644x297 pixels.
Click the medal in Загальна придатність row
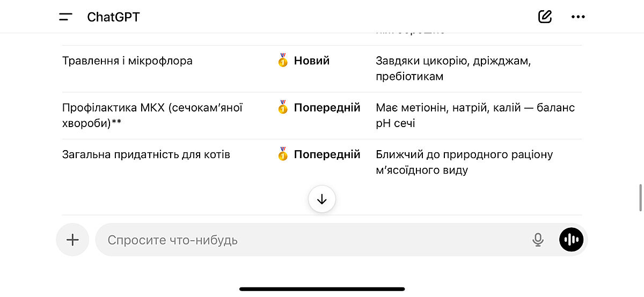click(x=283, y=155)
